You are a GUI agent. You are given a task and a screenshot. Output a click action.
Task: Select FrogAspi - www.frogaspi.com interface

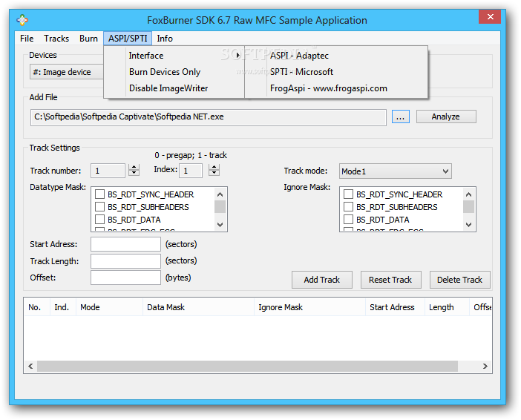336,88
